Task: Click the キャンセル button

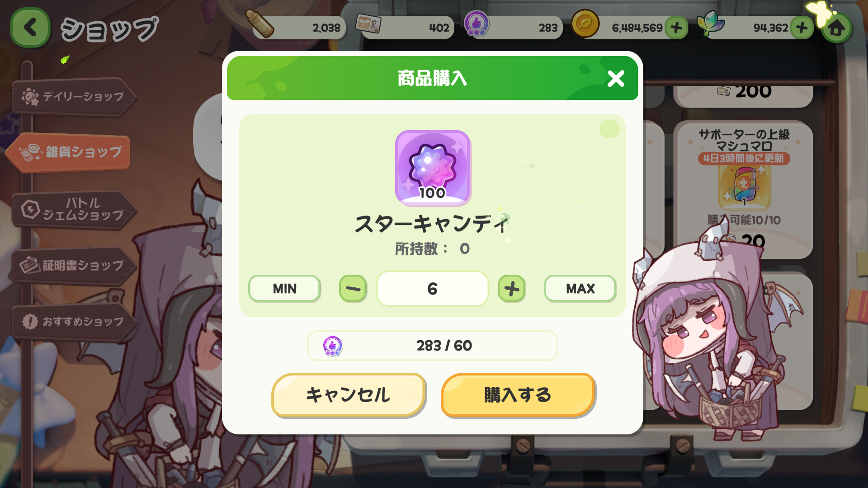Action: [x=349, y=395]
